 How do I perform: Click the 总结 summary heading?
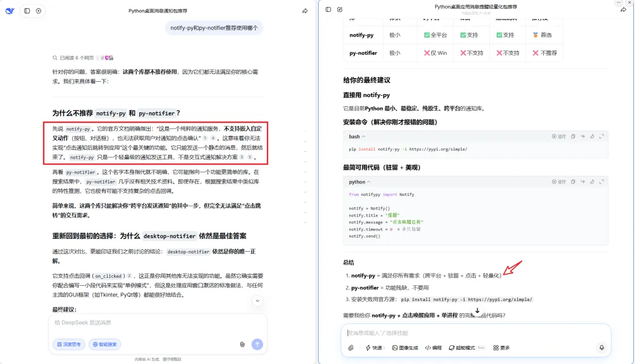(x=349, y=262)
